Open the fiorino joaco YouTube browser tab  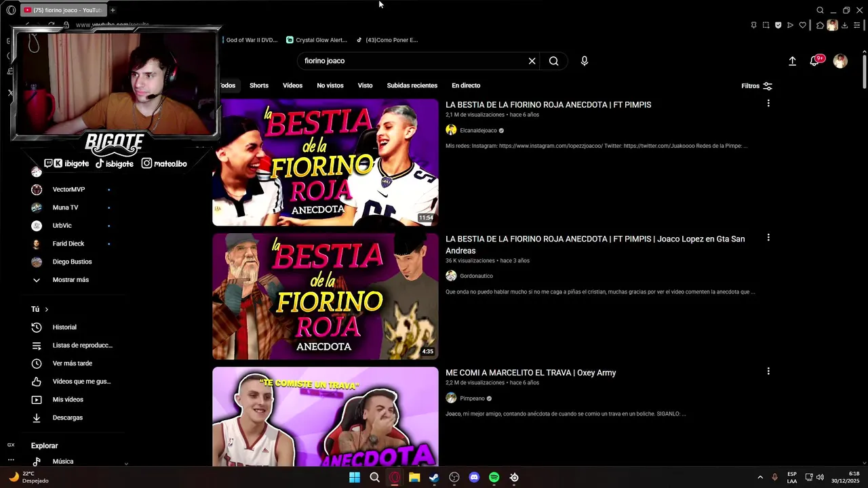pos(62,10)
